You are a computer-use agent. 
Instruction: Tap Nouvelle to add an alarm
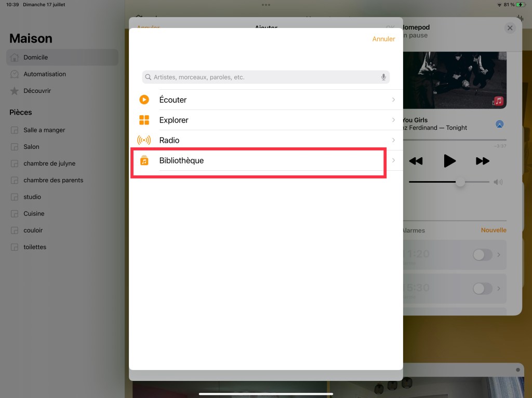coord(493,230)
